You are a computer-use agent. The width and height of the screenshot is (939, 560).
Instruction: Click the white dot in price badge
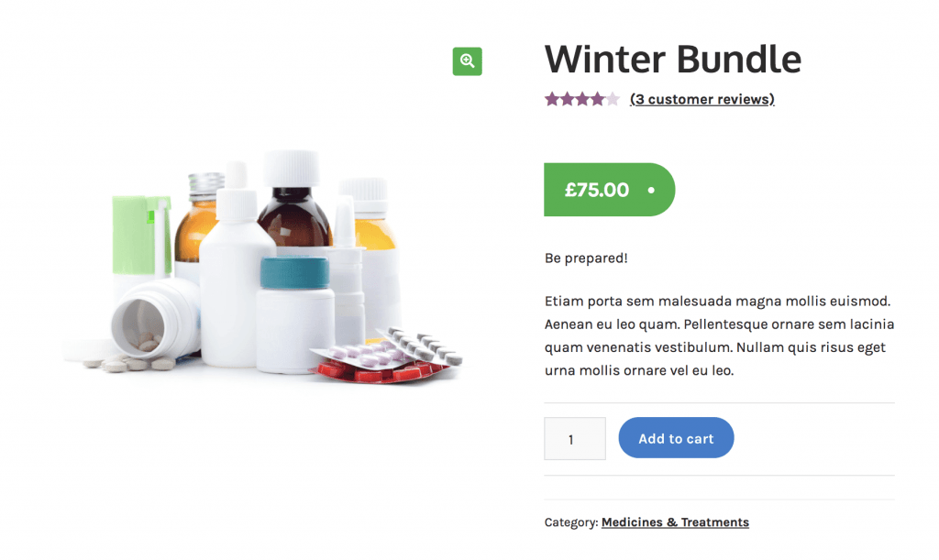pos(651,191)
